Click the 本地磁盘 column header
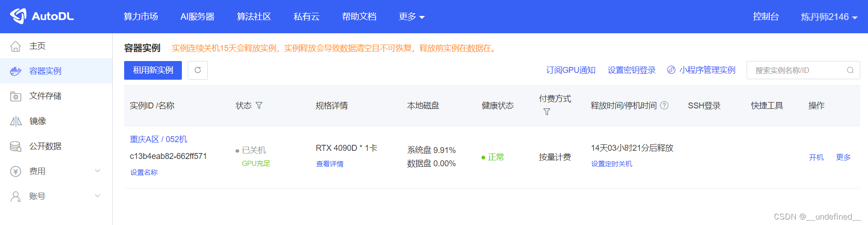The width and height of the screenshot is (868, 225). coord(423,106)
